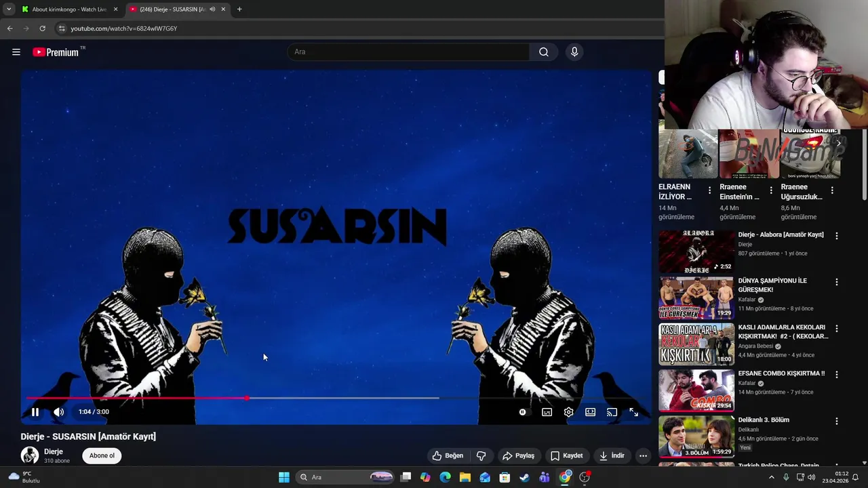Open menu for 'EFSANE COMBO KIŞKIRTMA !!'

[x=836, y=374]
